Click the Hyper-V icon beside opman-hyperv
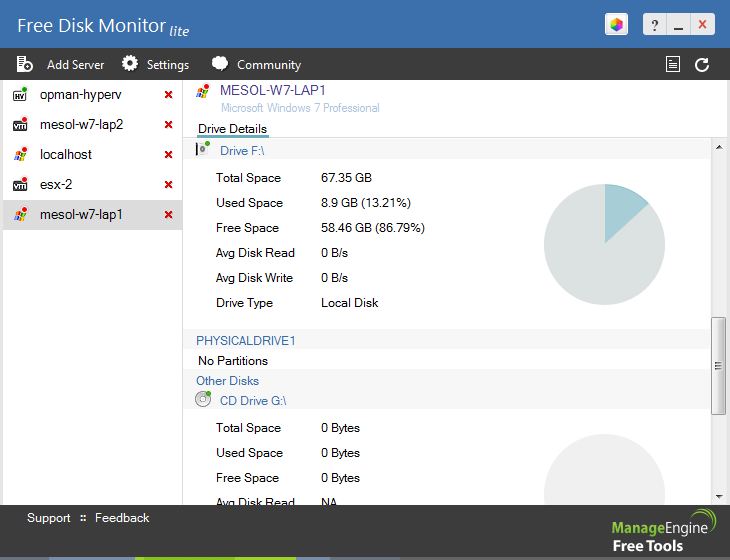Screen dimensions: 730x560 click(x=20, y=94)
